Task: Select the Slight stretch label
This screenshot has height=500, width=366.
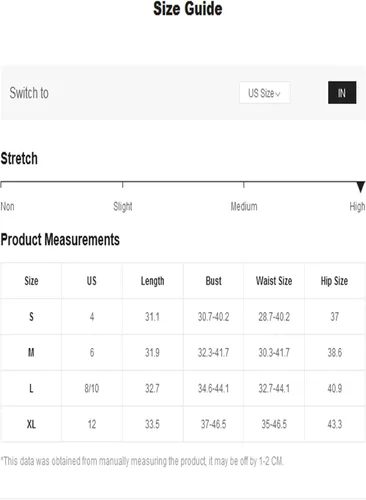Action: pos(123,207)
